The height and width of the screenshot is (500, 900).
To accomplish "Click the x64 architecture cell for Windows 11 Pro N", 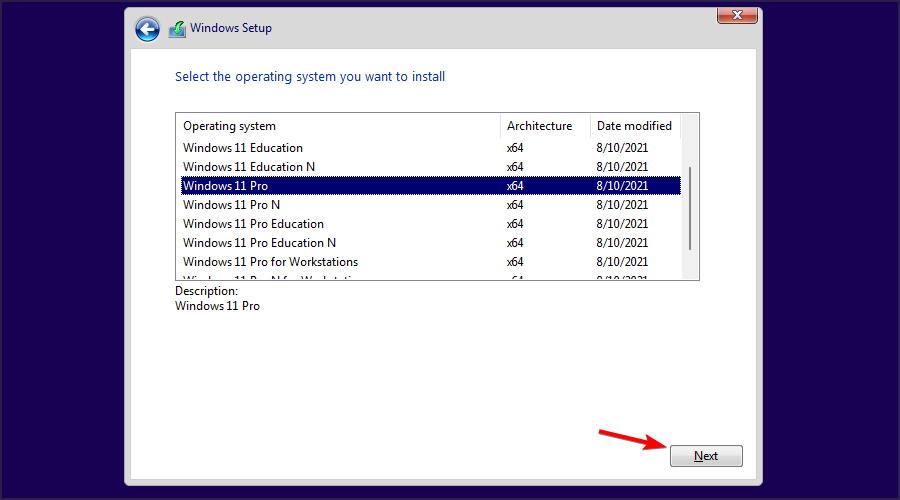I will click(x=515, y=205).
